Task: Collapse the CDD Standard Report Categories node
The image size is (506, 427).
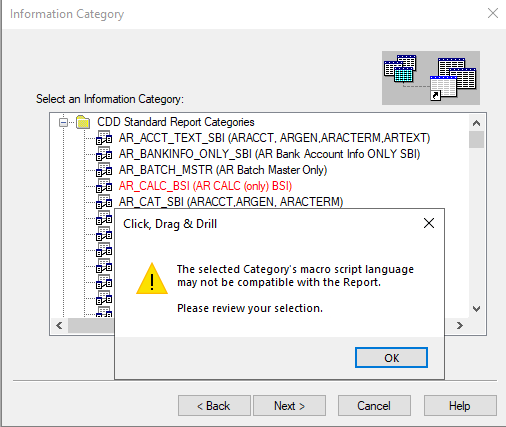Action: point(63,122)
